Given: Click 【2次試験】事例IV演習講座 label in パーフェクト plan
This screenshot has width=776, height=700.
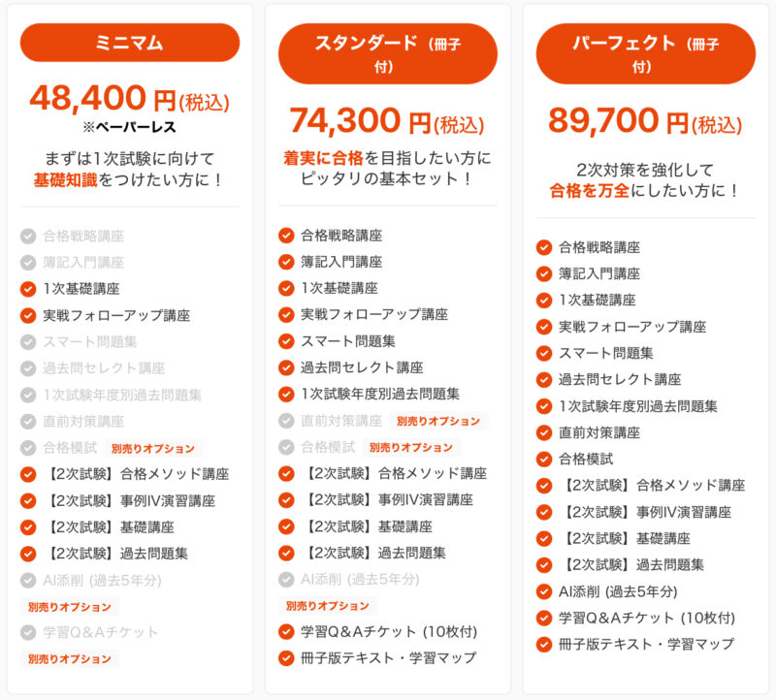Looking at the screenshot, I should 645,512.
